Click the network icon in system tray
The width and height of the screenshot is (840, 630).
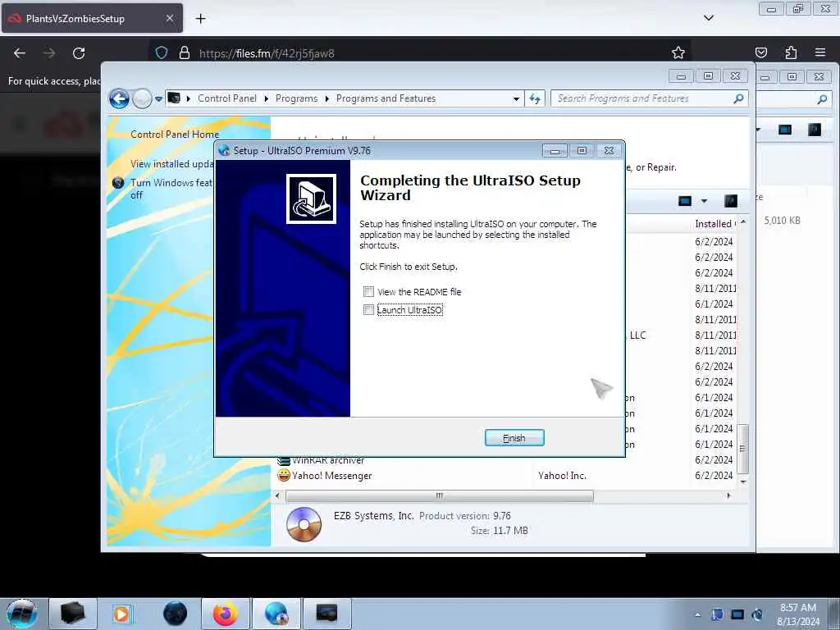pos(737,614)
